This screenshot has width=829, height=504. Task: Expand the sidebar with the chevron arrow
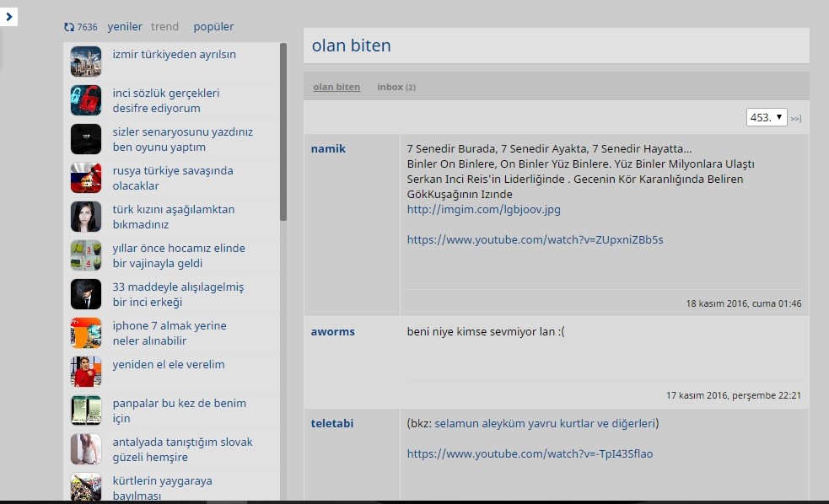9,16
